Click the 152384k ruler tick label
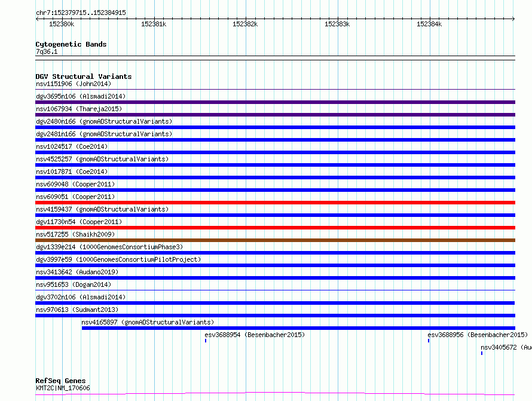The height and width of the screenshot is (401, 532). (x=429, y=24)
